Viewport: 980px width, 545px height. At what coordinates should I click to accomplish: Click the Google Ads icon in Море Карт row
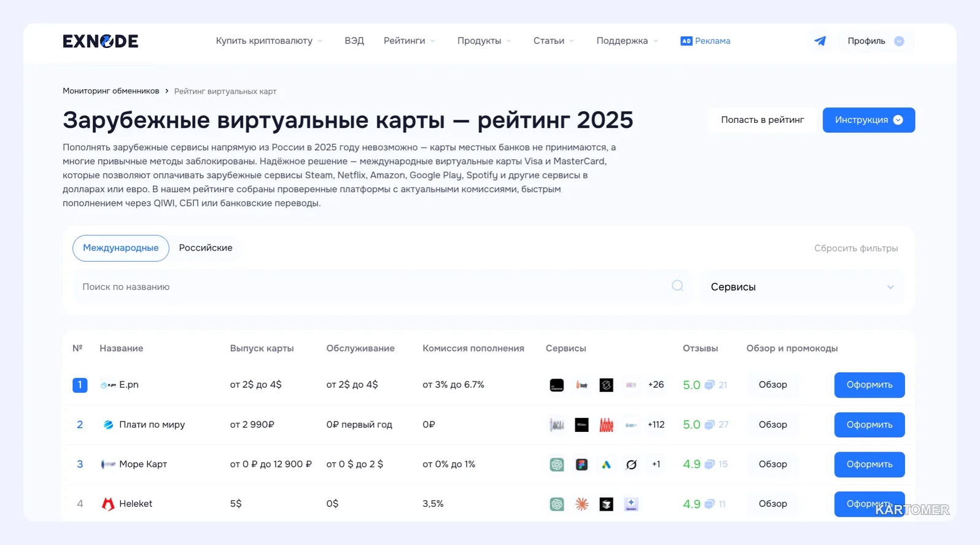coord(606,465)
